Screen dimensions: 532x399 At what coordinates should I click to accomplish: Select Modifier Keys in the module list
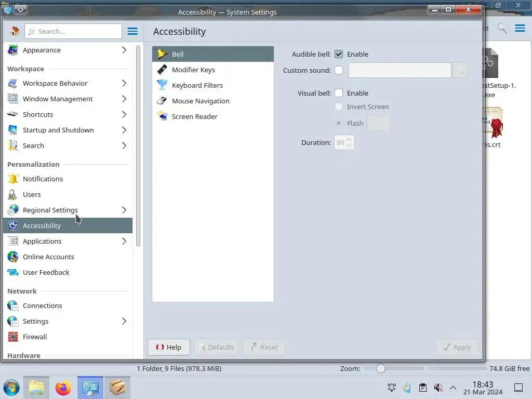(212, 70)
